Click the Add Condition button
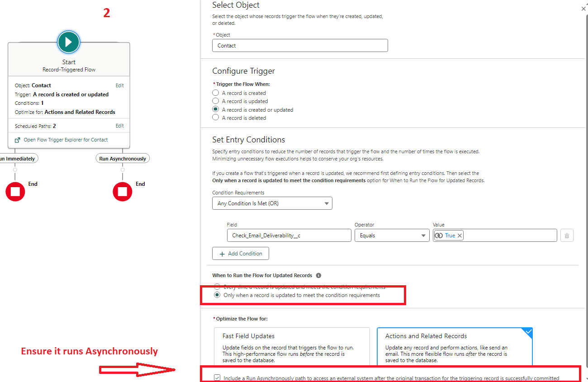Image resolution: width=588 pixels, height=382 pixels. click(x=241, y=254)
